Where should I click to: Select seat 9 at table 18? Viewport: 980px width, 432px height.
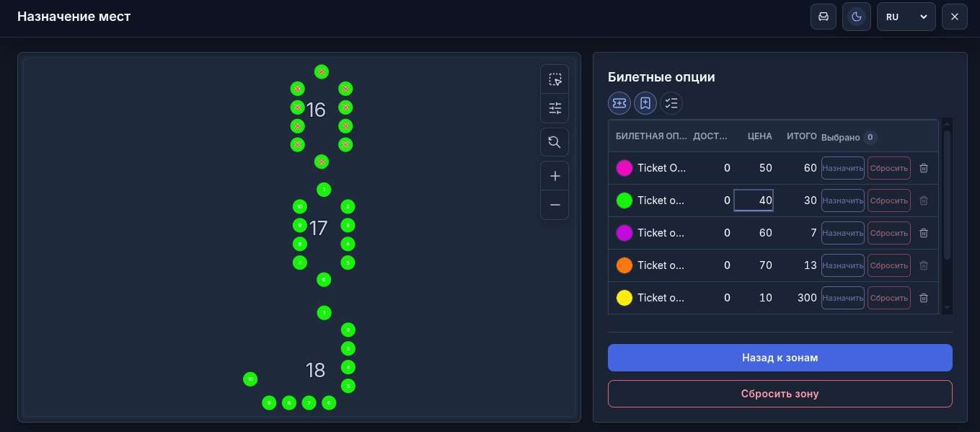click(269, 402)
